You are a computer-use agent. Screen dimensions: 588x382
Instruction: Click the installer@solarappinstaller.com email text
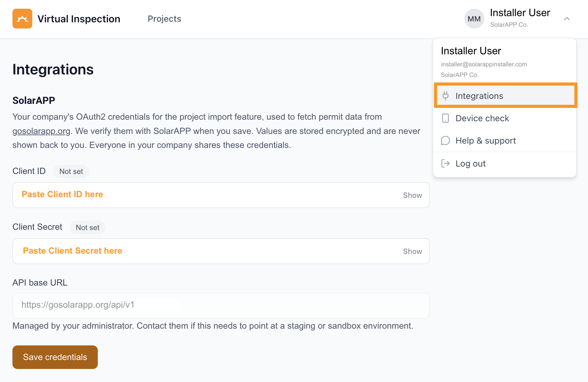484,64
